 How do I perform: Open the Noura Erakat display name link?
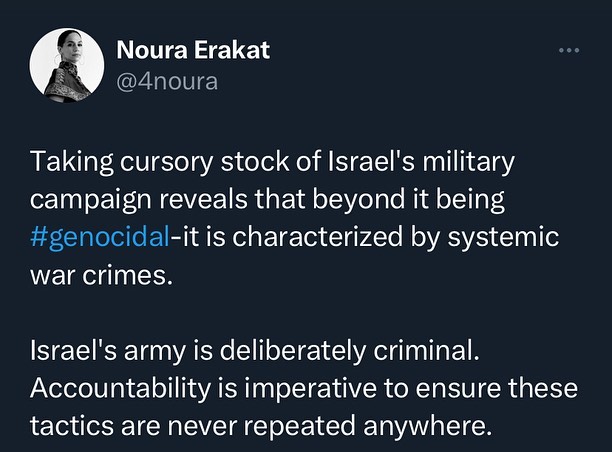(193, 50)
